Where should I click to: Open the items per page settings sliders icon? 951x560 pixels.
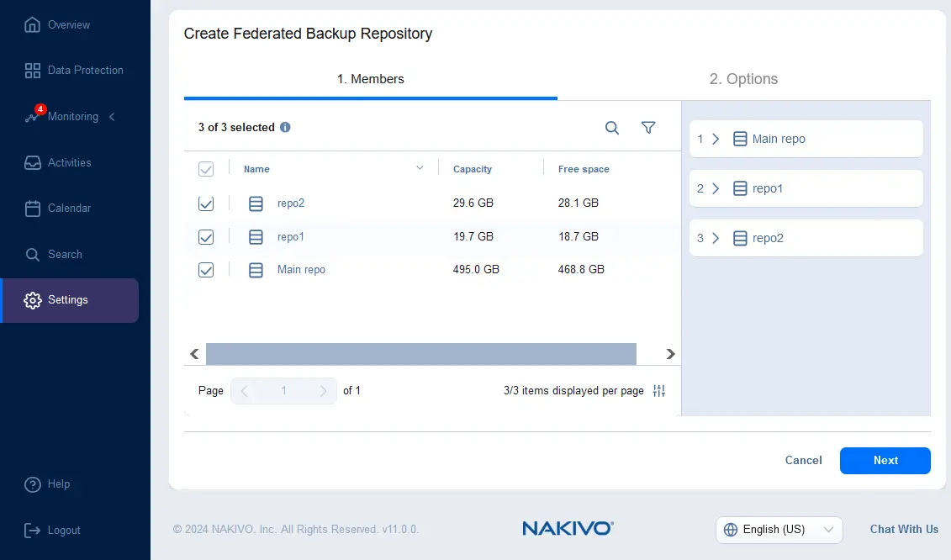click(659, 391)
